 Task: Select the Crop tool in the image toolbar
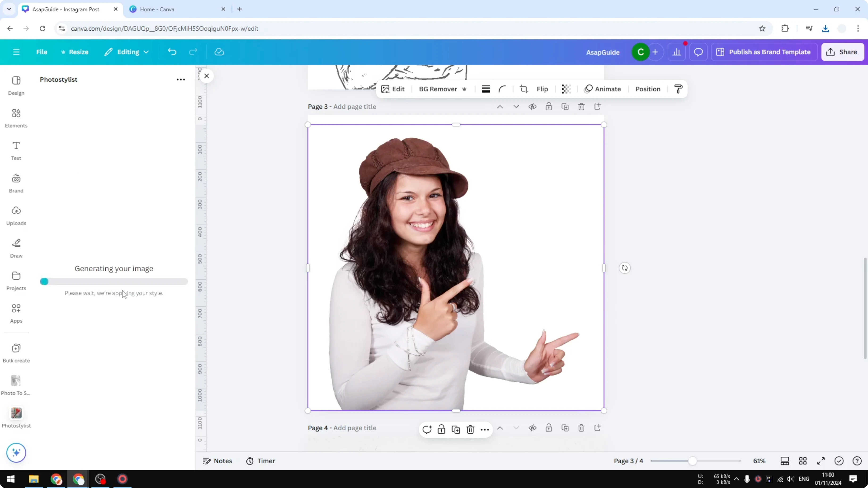[523, 89]
